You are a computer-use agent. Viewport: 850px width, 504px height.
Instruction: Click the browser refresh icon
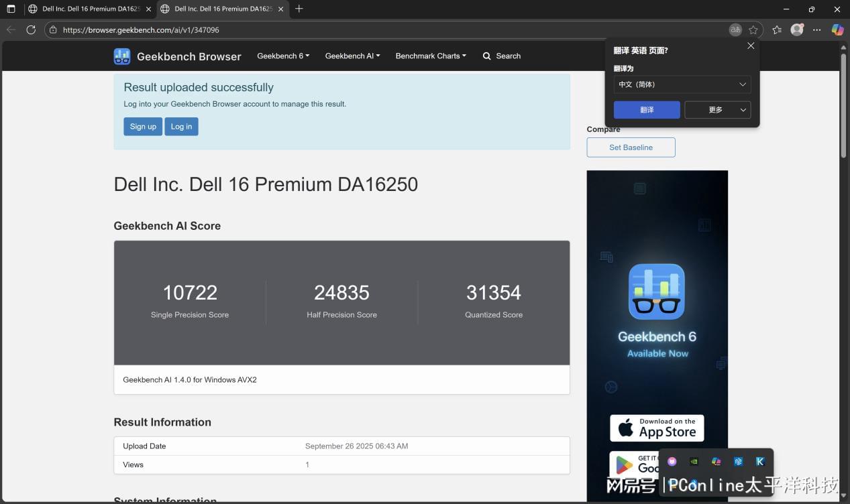(x=31, y=29)
